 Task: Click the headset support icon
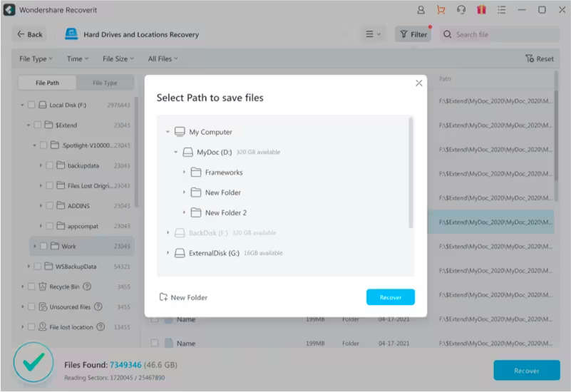pyautogui.click(x=461, y=10)
